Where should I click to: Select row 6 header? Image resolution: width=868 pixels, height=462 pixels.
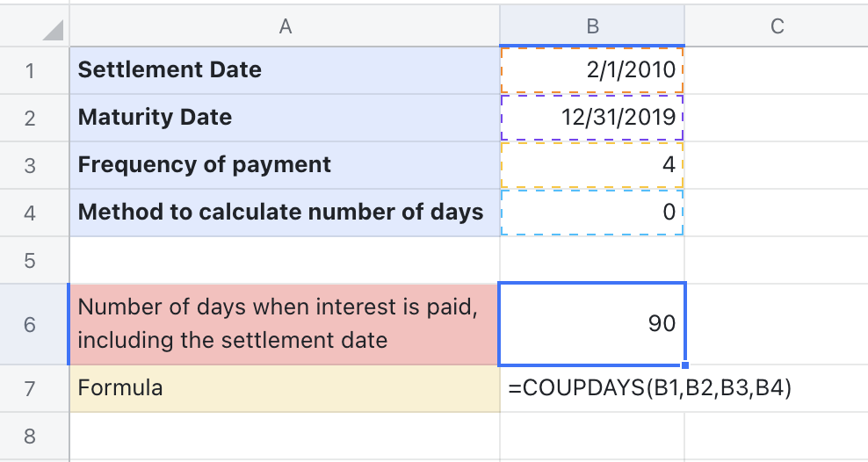[31, 324]
